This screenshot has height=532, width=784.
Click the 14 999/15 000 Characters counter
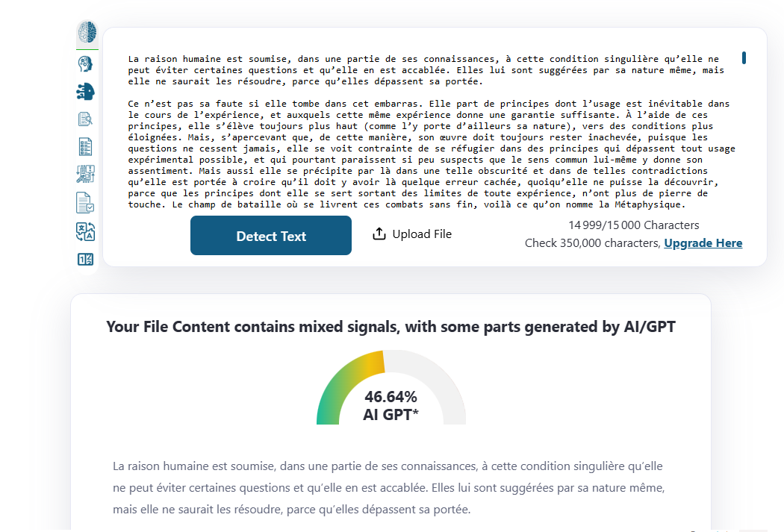633,225
